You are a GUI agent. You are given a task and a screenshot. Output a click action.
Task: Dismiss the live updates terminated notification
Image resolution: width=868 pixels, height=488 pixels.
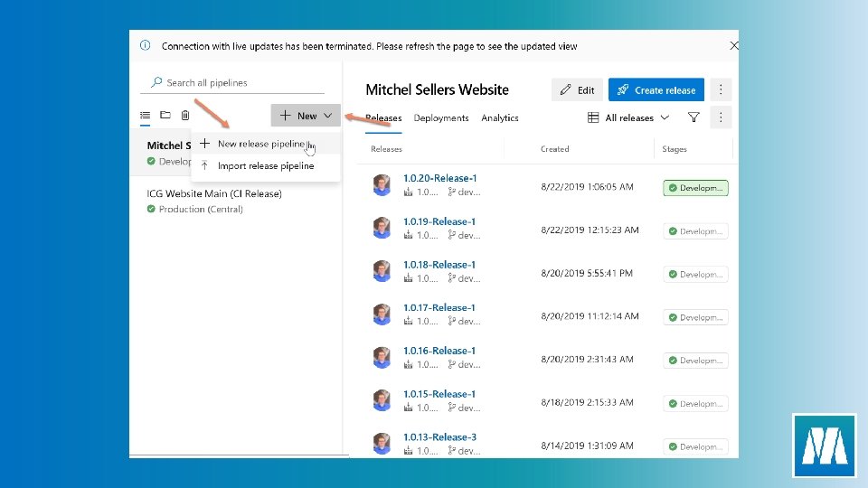pos(733,45)
